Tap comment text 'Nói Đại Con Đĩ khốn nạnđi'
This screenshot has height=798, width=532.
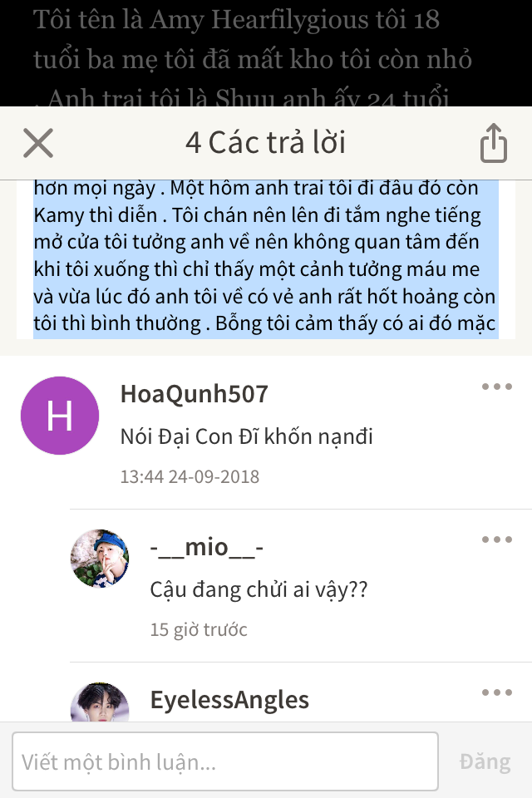[246, 436]
